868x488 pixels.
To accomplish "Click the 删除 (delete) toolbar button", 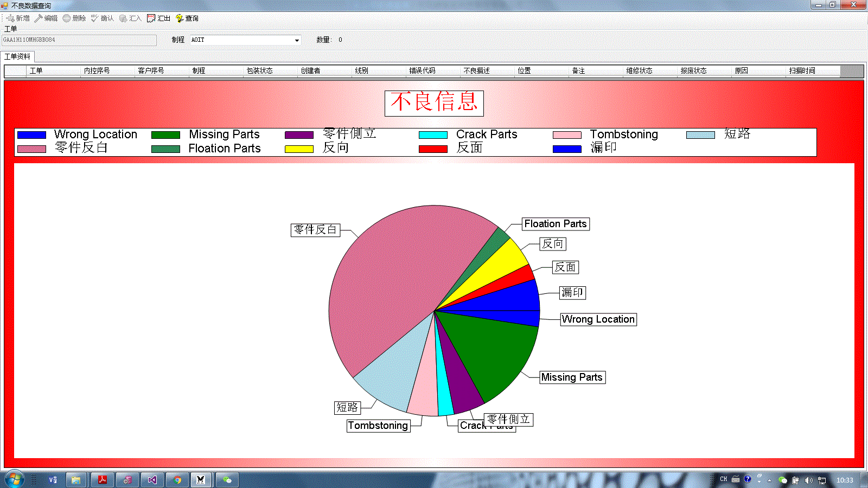I will [74, 18].
